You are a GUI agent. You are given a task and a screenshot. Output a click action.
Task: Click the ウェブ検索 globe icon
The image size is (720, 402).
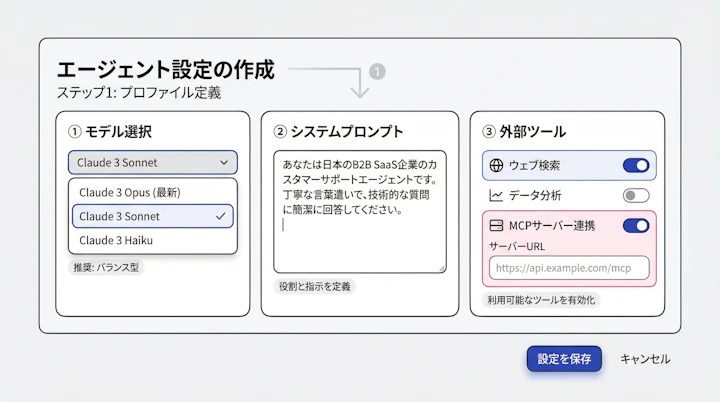(496, 165)
